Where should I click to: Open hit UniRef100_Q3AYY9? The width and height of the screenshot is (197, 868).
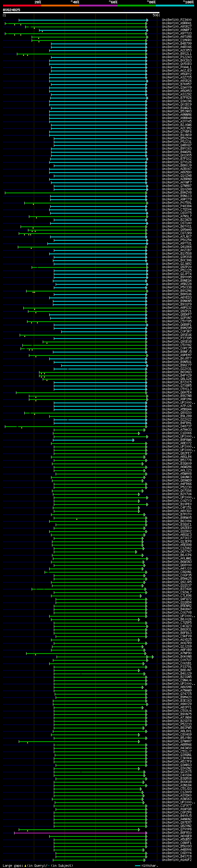tap(177, 88)
